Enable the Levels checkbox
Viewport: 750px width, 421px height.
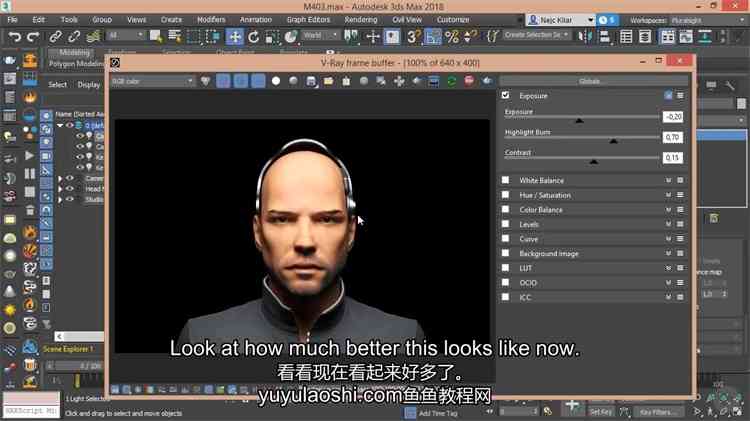506,224
